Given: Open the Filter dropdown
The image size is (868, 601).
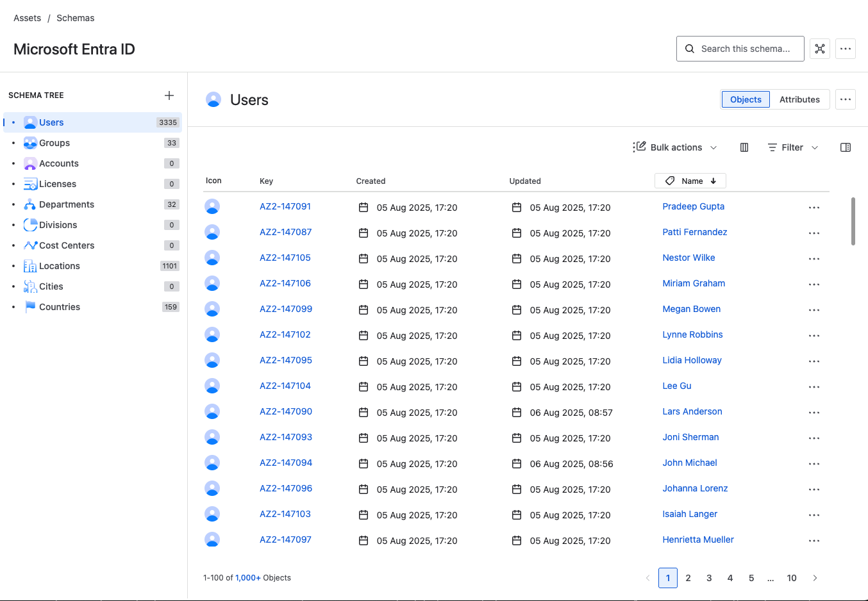Looking at the screenshot, I should coord(793,147).
